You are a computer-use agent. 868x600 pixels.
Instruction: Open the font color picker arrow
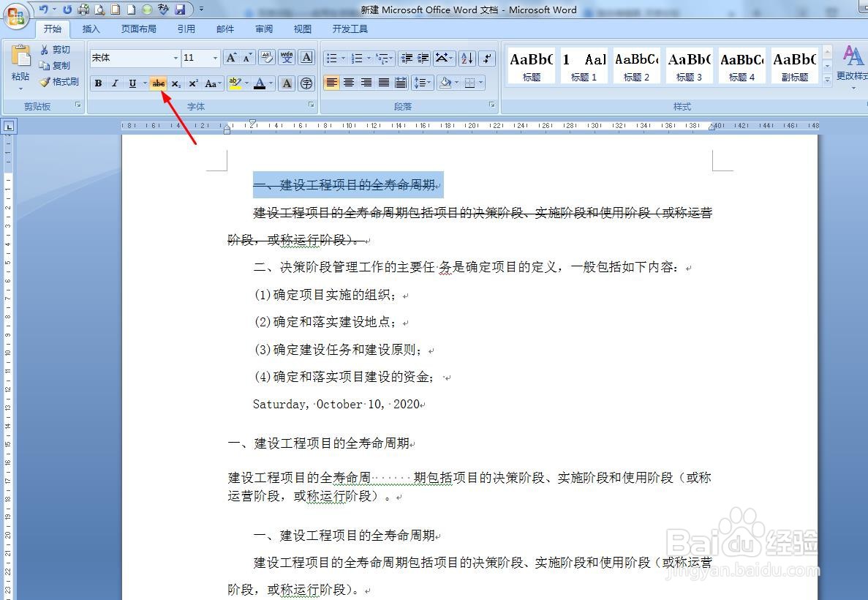point(270,83)
